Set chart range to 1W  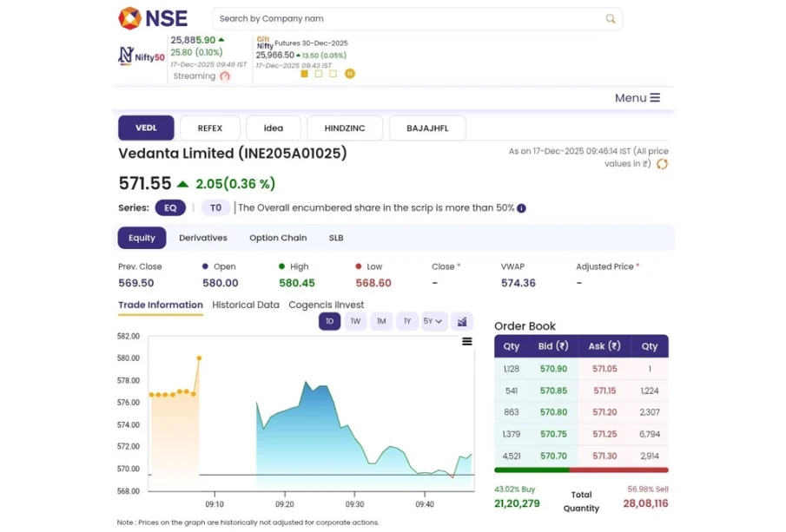[x=355, y=321]
